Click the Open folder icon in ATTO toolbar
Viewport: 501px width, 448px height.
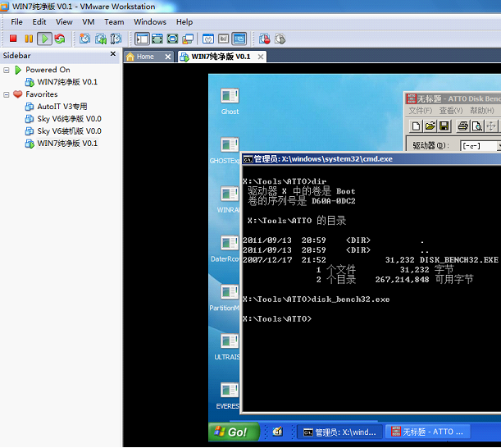click(x=430, y=126)
